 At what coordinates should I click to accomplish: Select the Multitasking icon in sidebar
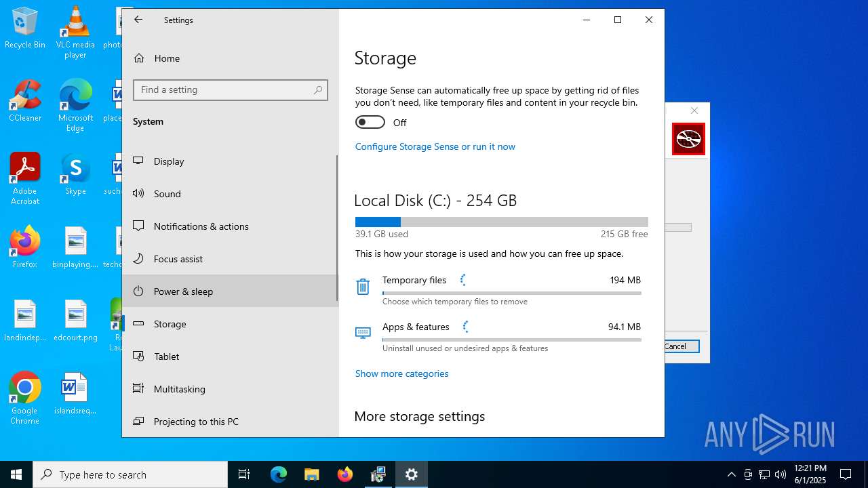(x=138, y=388)
